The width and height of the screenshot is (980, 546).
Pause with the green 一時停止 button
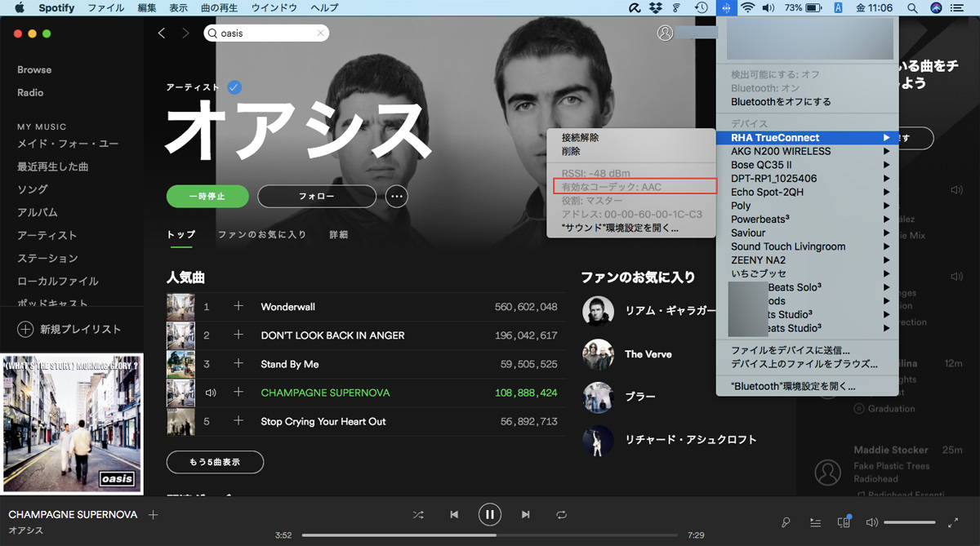coord(207,197)
